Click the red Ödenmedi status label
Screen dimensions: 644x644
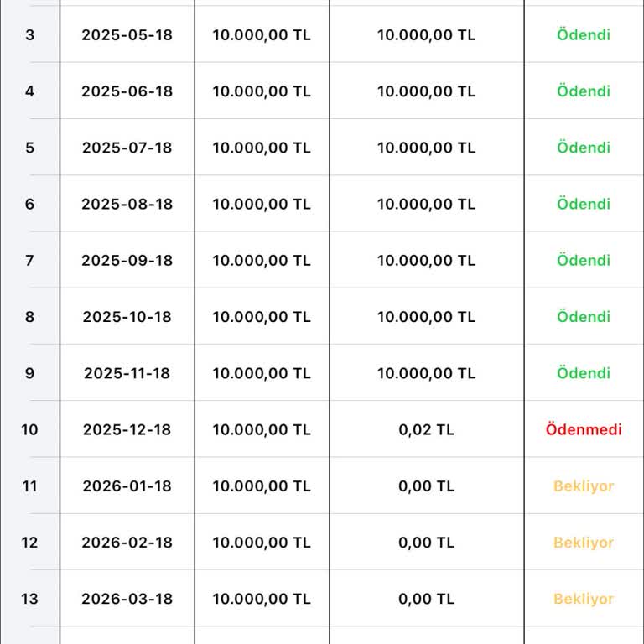[584, 429]
